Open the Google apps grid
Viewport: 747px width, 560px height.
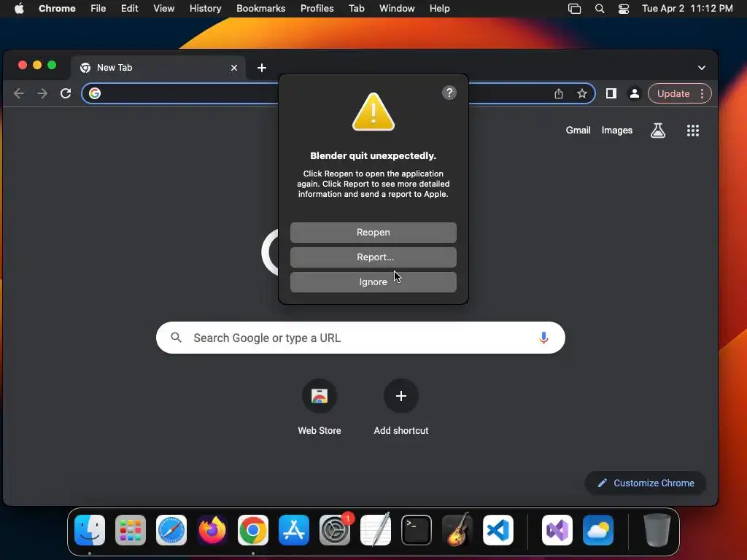tap(692, 130)
